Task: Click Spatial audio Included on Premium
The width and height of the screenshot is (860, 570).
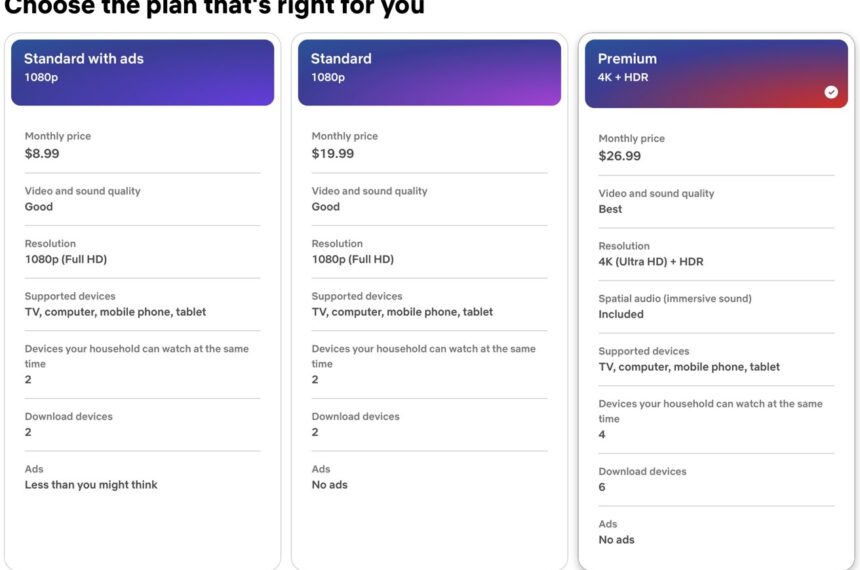Action: pyautogui.click(x=621, y=314)
